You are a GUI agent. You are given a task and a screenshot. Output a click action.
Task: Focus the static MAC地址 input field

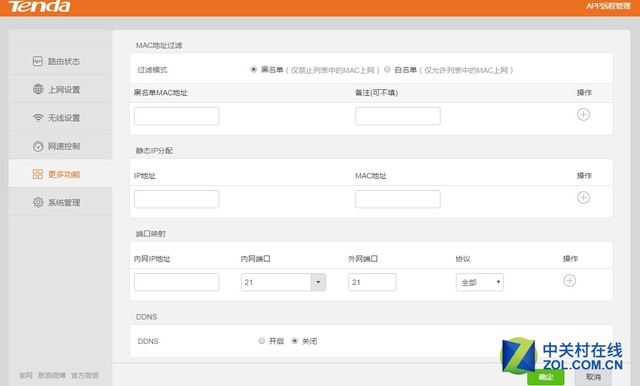coord(398,199)
